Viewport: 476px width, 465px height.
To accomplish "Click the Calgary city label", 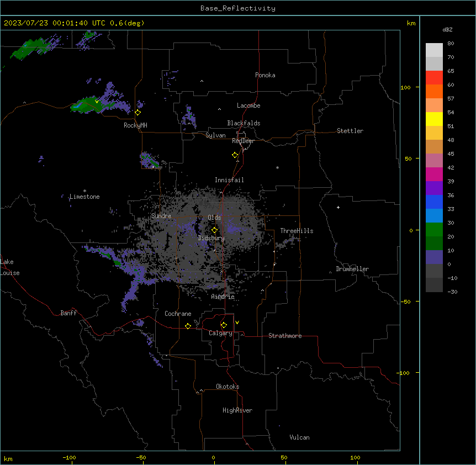I will tap(220, 333).
